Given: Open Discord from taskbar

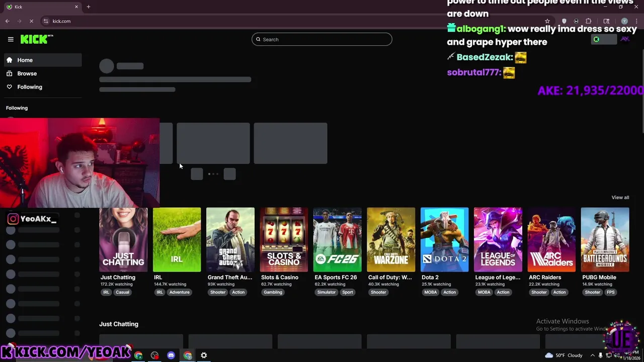Looking at the screenshot, I should (x=171, y=355).
